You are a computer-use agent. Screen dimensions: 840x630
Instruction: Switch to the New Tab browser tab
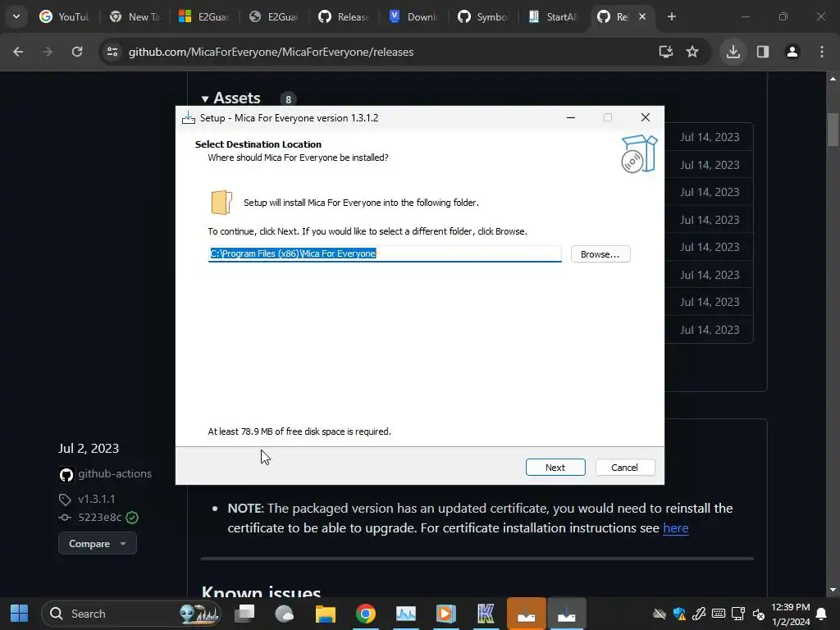tap(135, 16)
